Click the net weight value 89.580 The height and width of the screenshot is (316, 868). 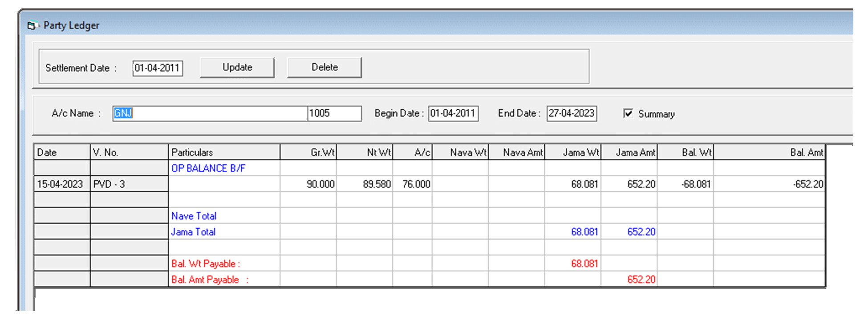[x=377, y=184]
